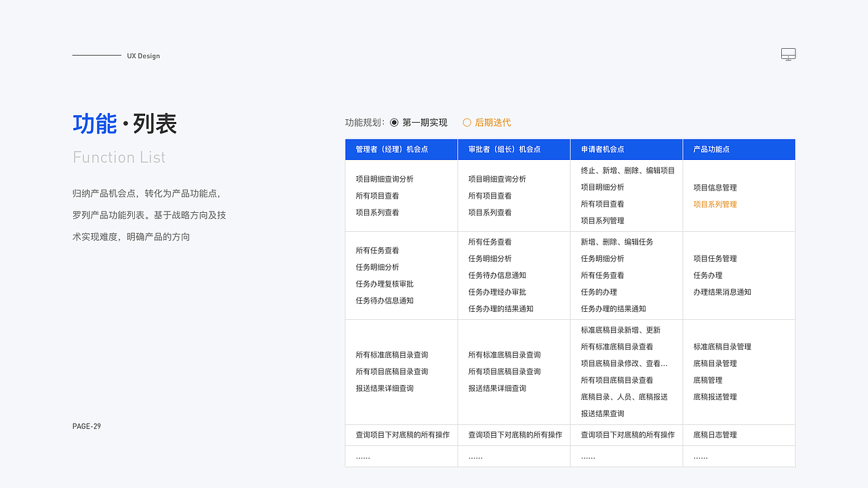This screenshot has height=488, width=868.
Task: Click the orange 项目系列管理 entry
Action: point(715,204)
